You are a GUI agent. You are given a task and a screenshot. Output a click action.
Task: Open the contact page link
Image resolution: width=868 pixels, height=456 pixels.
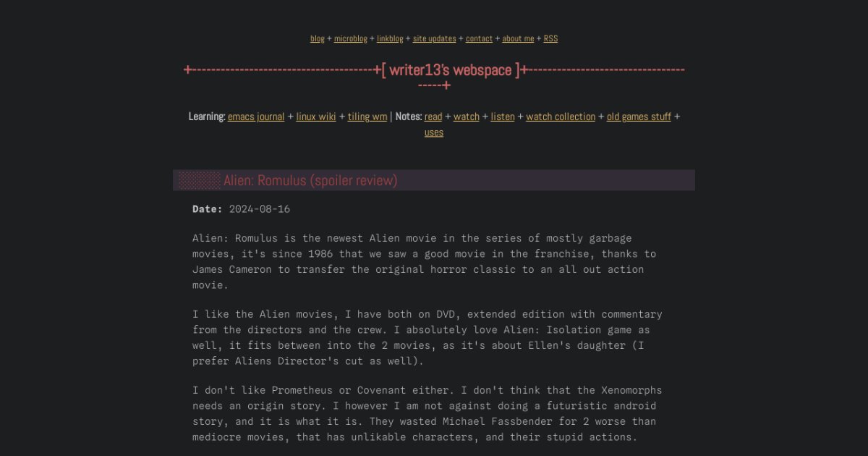click(479, 39)
